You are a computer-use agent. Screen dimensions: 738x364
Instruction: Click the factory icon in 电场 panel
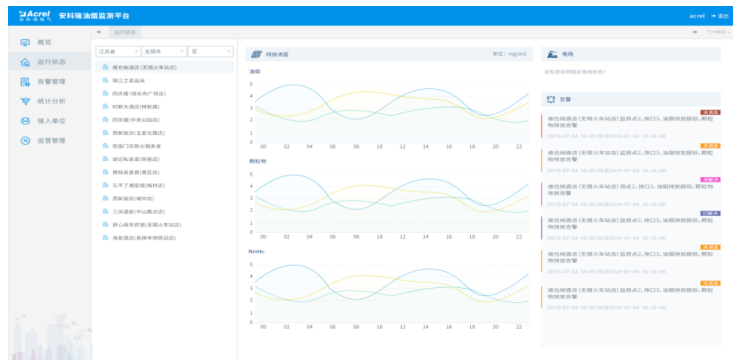[x=552, y=54]
